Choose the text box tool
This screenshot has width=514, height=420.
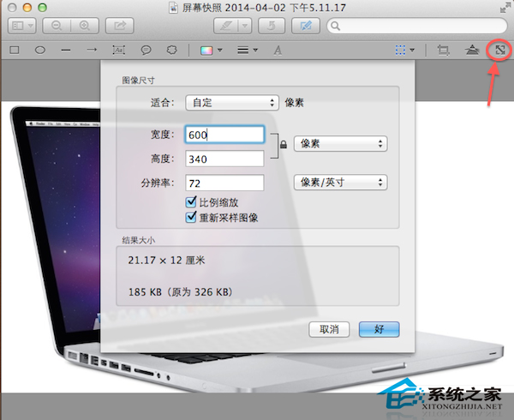118,51
